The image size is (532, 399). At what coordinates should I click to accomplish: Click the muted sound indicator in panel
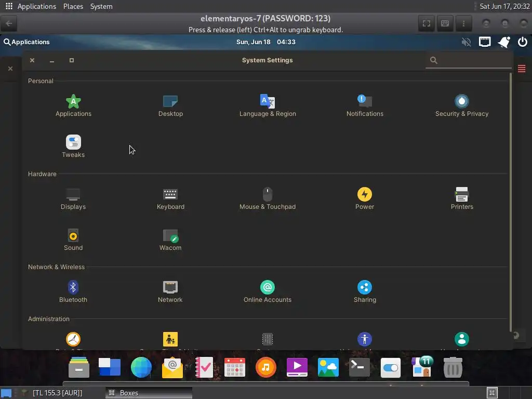(466, 42)
